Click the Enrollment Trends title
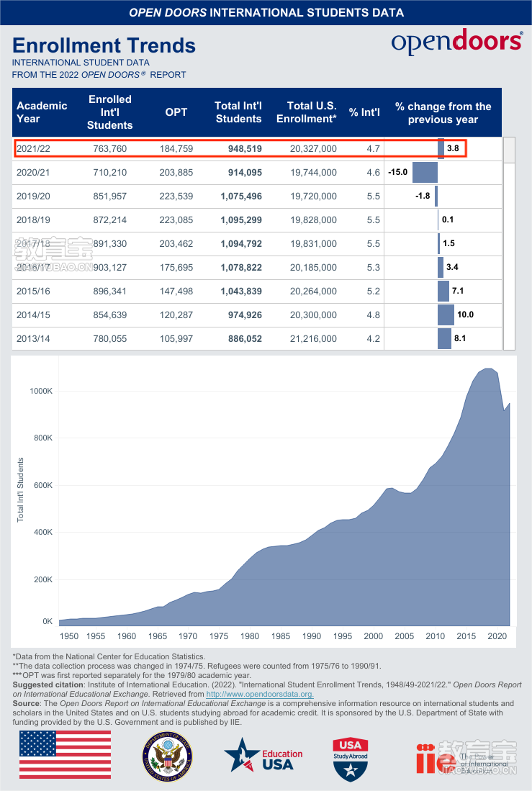Image resolution: width=532 pixels, height=791 pixels. click(x=104, y=45)
